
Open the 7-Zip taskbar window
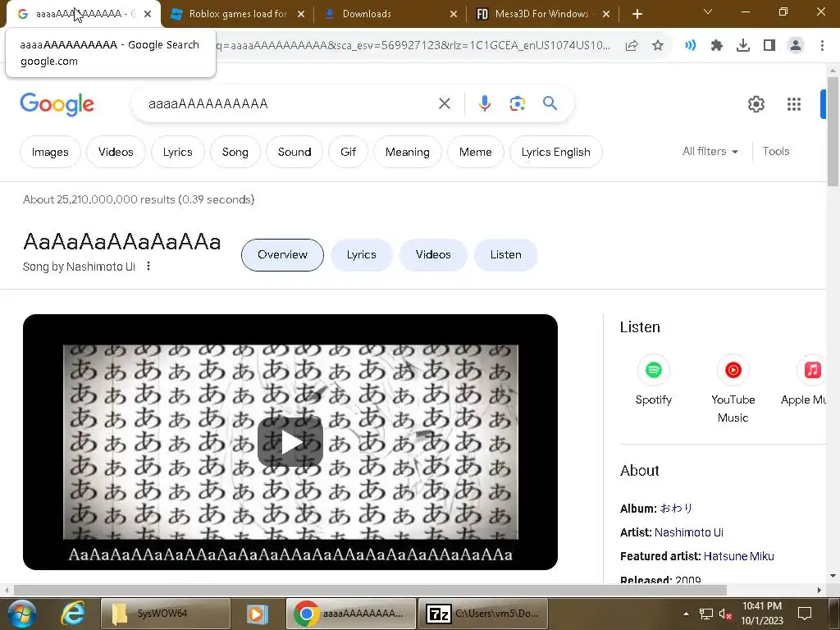(483, 614)
